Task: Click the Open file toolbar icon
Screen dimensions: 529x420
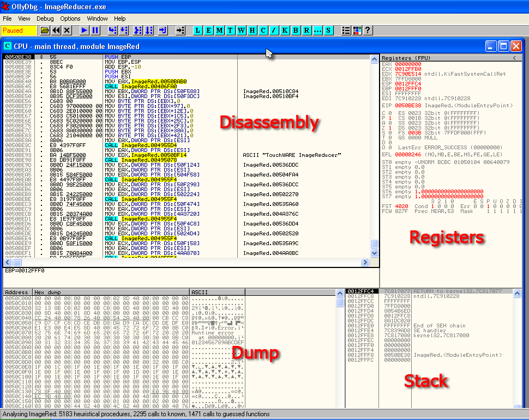Action: click(x=45, y=31)
